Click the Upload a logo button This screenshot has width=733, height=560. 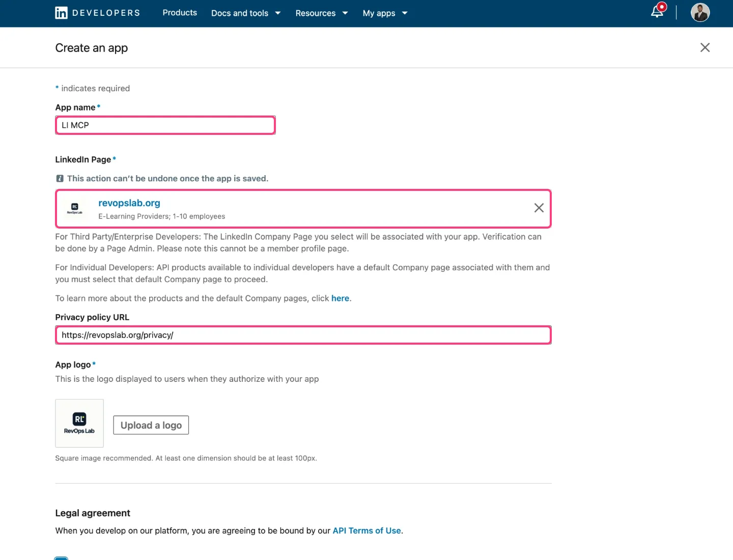tap(151, 425)
